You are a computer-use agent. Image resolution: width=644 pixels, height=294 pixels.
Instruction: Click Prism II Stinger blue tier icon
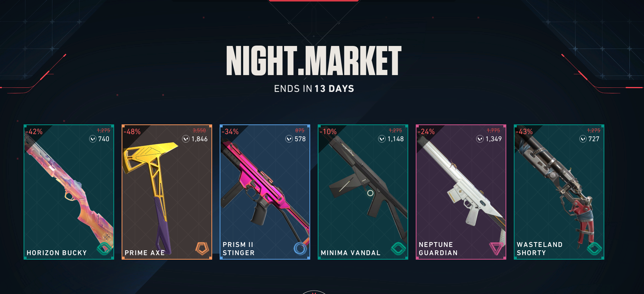point(300,248)
